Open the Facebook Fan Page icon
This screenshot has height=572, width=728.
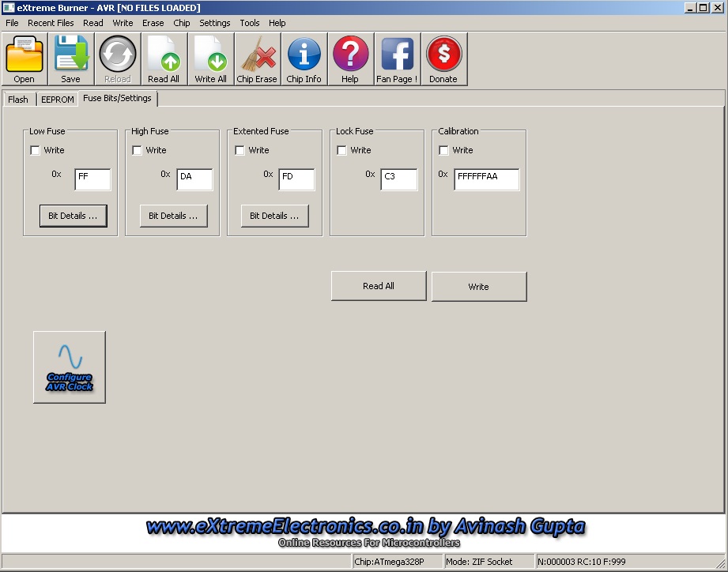[398, 59]
